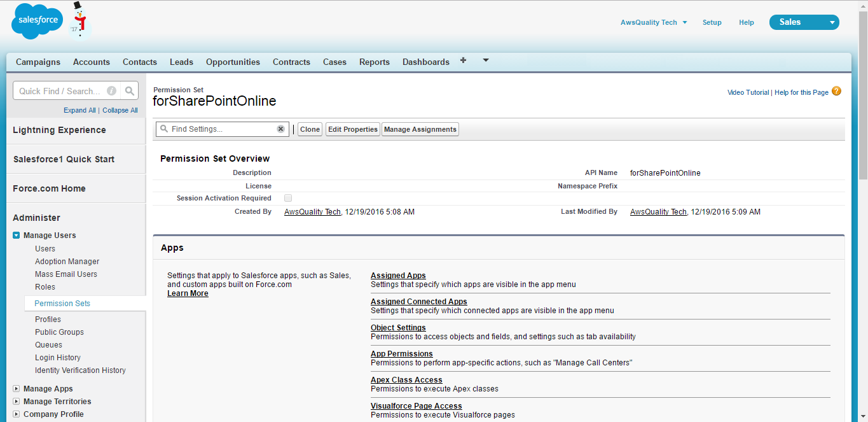Viewport: 868px width, 422px height.
Task: Open the Video Tutorial link
Action: [748, 92]
